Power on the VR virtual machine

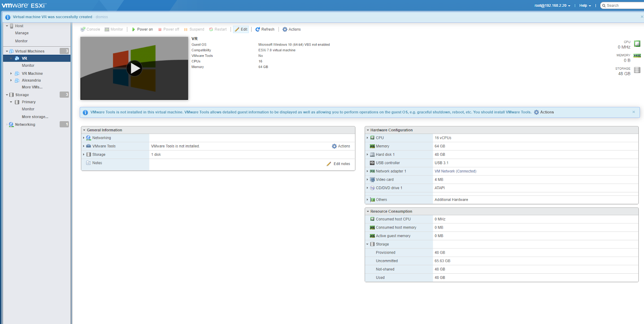(x=142, y=29)
